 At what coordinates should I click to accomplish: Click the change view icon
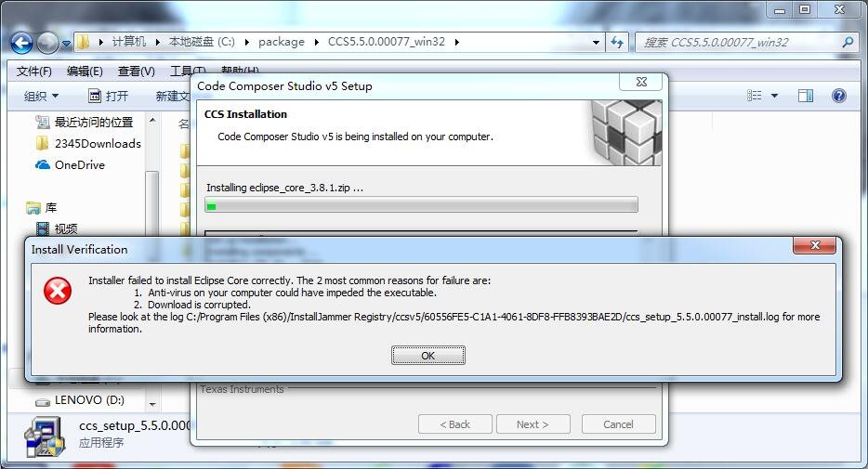tap(754, 96)
